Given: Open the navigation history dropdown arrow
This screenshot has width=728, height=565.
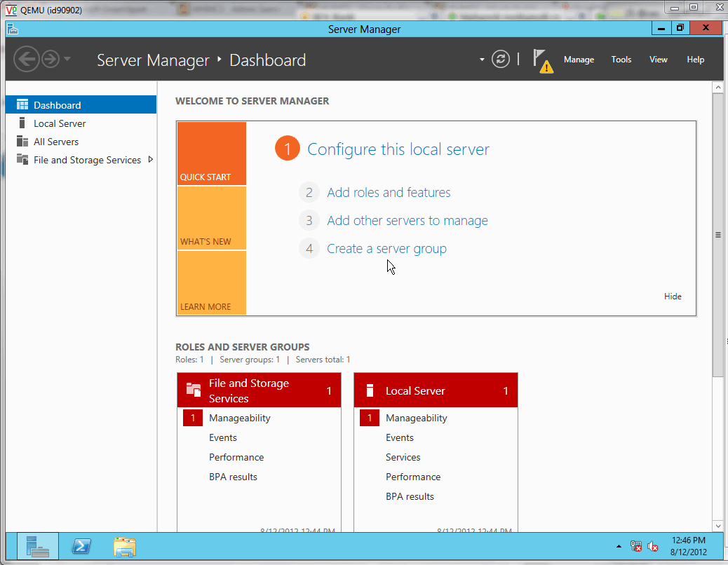Looking at the screenshot, I should (67, 59).
